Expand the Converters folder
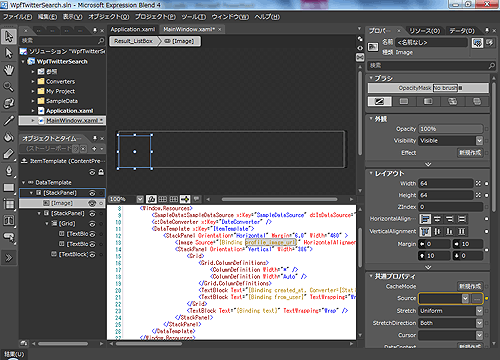This screenshot has height=360, width=500. point(33,81)
